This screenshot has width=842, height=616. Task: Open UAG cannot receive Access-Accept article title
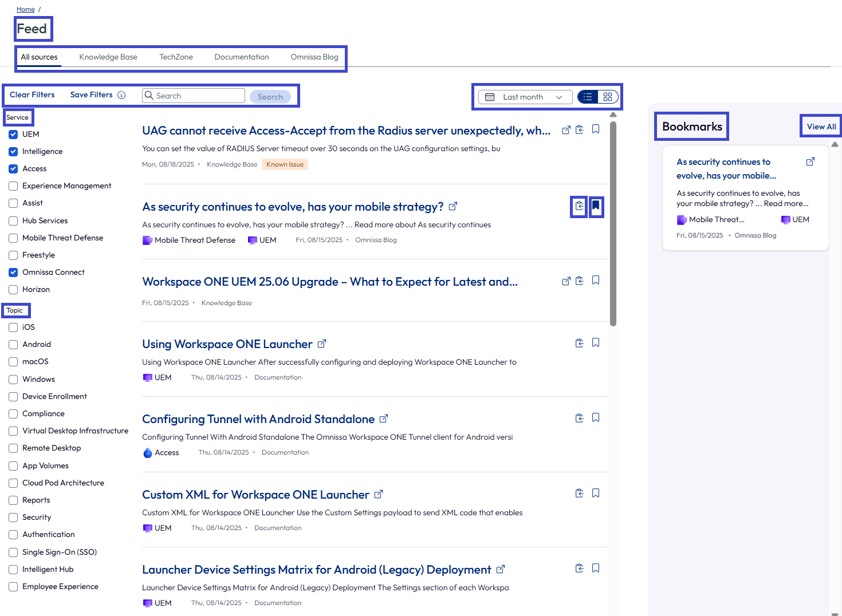click(x=346, y=131)
